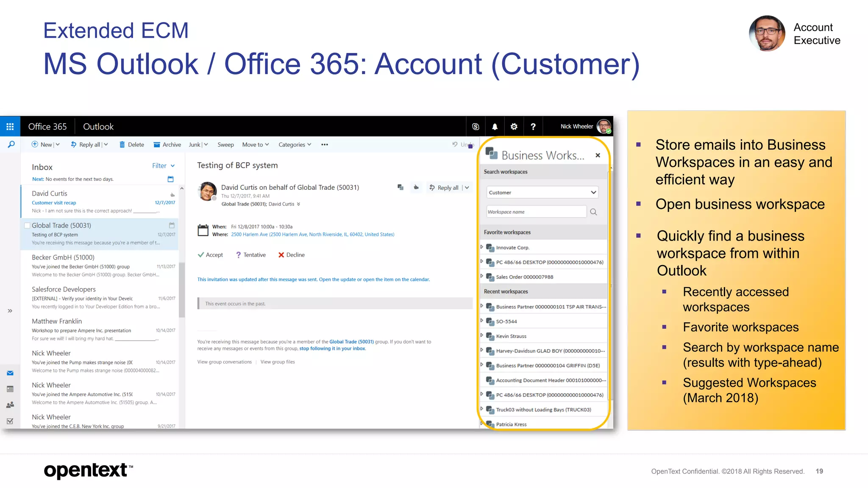Open the Reply all dropdown in the toolbar
Screen dimensions: 868x488
coord(106,144)
